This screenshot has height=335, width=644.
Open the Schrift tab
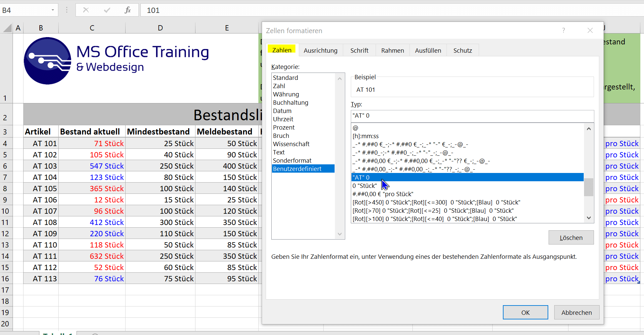359,50
